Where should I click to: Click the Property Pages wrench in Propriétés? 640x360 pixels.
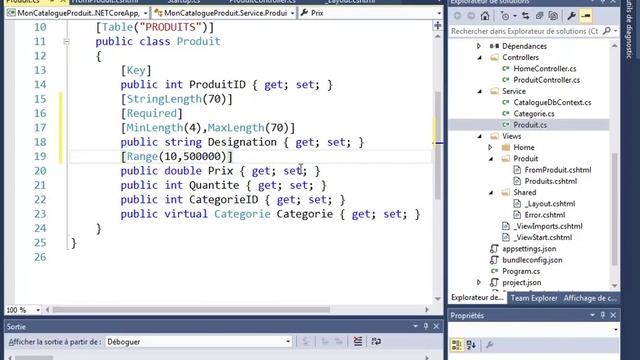(489, 345)
